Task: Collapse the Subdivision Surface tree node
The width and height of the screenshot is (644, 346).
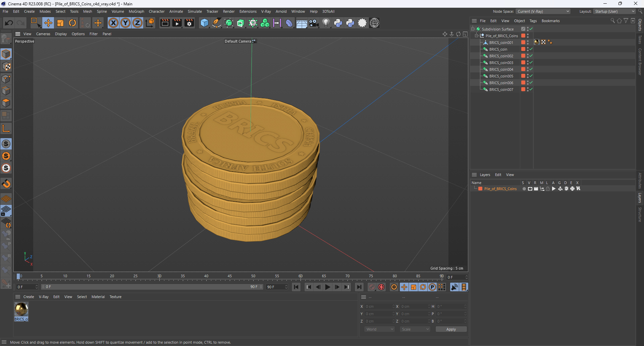Action: (473, 29)
